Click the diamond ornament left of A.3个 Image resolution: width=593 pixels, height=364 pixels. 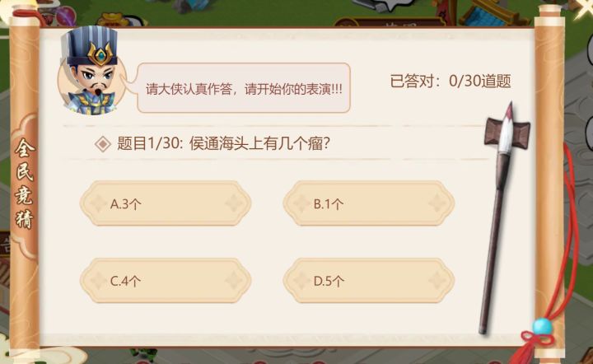point(97,203)
